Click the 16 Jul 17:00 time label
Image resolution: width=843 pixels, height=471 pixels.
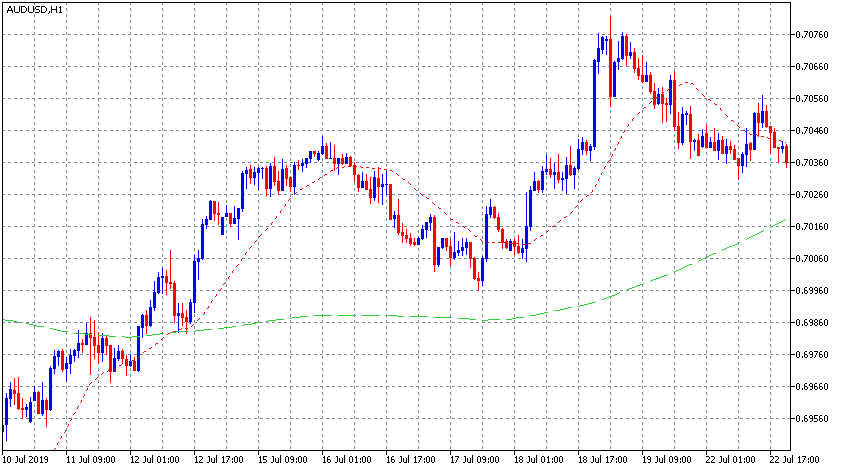(410, 460)
